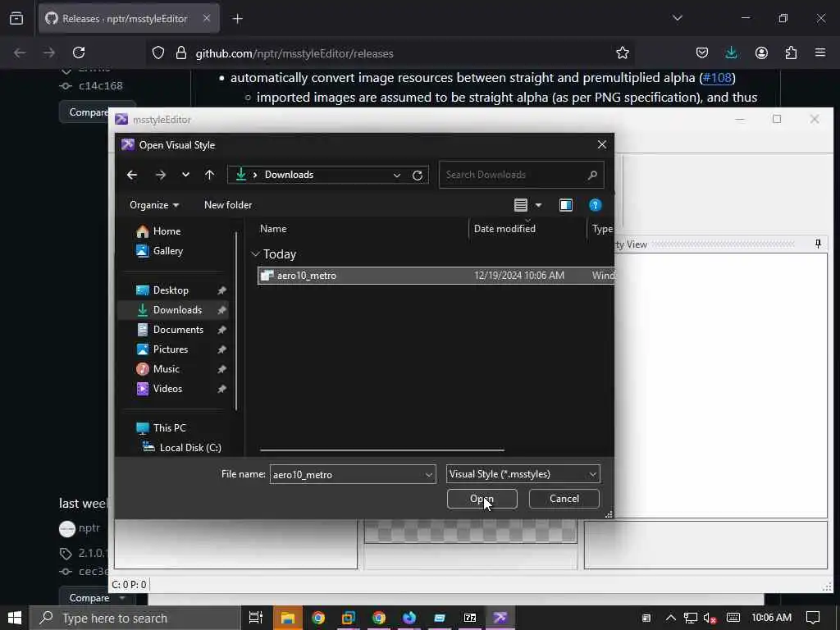This screenshot has width=840, height=630.
Task: Click the Search Downloads field
Action: tap(521, 175)
